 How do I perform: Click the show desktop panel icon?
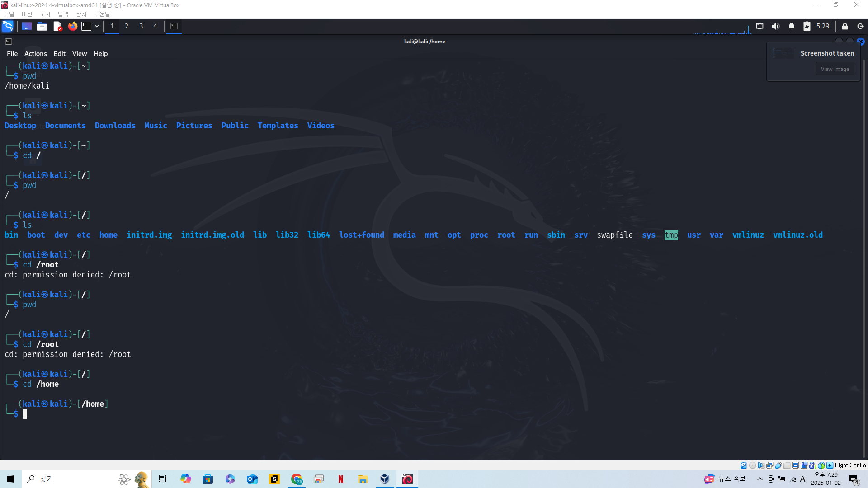(27, 26)
